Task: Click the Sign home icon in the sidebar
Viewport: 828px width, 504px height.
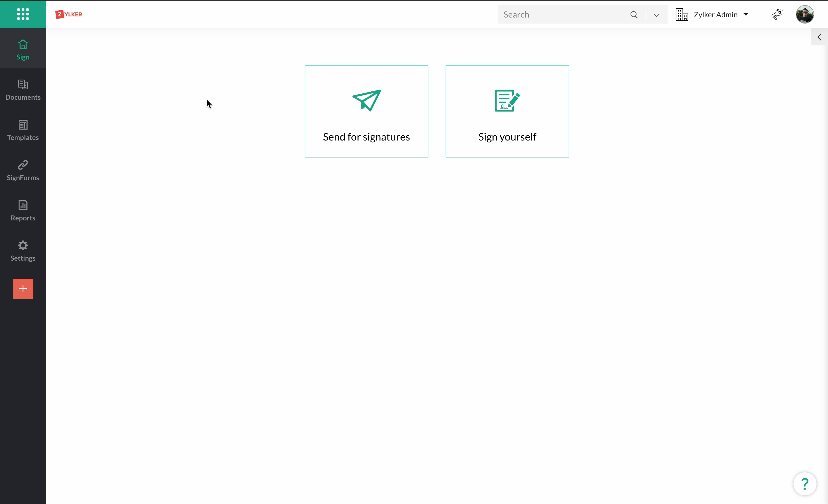Action: click(x=23, y=44)
